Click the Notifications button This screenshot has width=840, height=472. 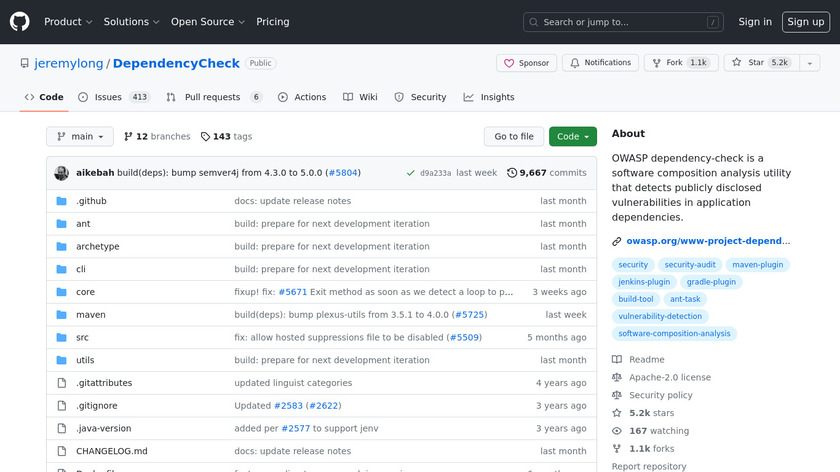click(600, 63)
